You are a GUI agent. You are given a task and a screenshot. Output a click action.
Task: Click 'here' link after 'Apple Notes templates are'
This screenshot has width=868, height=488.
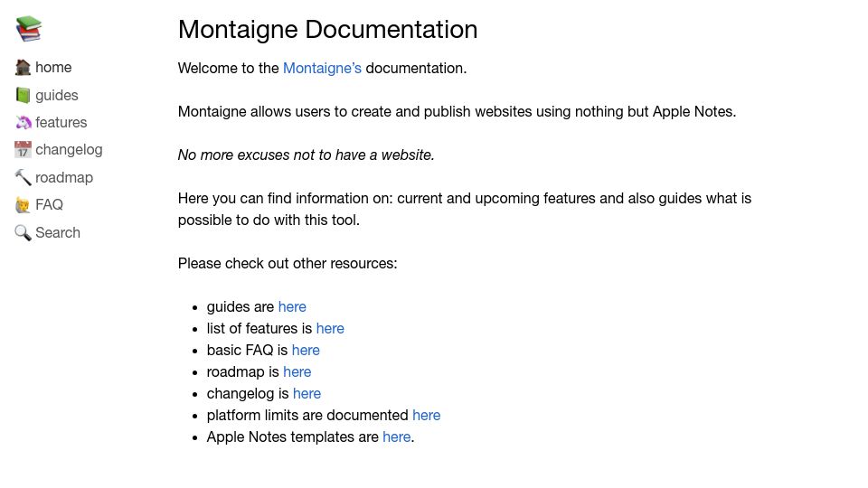click(x=396, y=436)
